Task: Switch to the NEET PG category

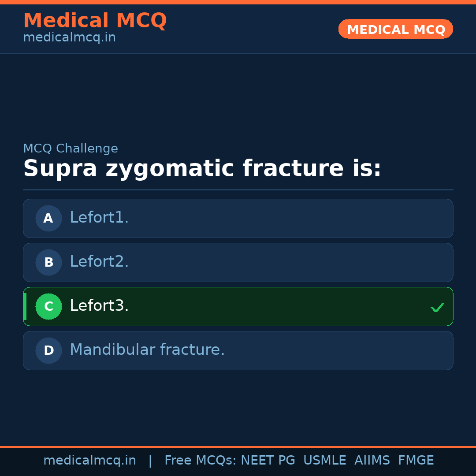Action: coord(268,460)
